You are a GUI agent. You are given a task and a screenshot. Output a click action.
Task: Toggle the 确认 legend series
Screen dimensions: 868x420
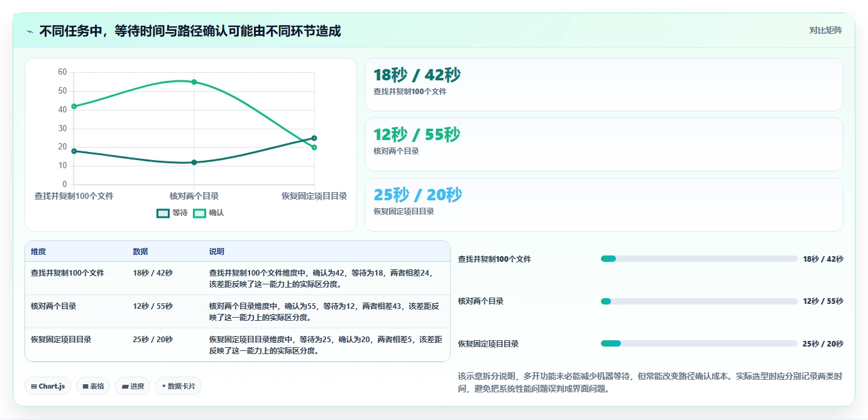(208, 213)
